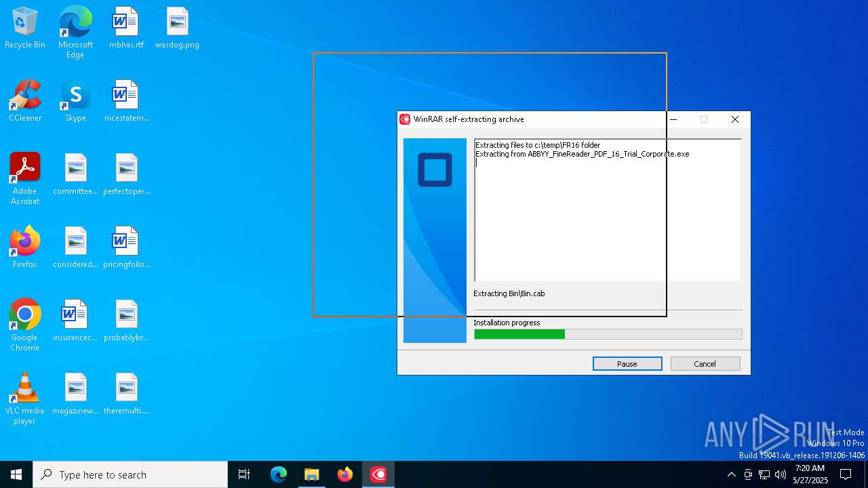868x488 pixels.
Task: Open File Explorer from the taskbar
Action: tap(311, 474)
